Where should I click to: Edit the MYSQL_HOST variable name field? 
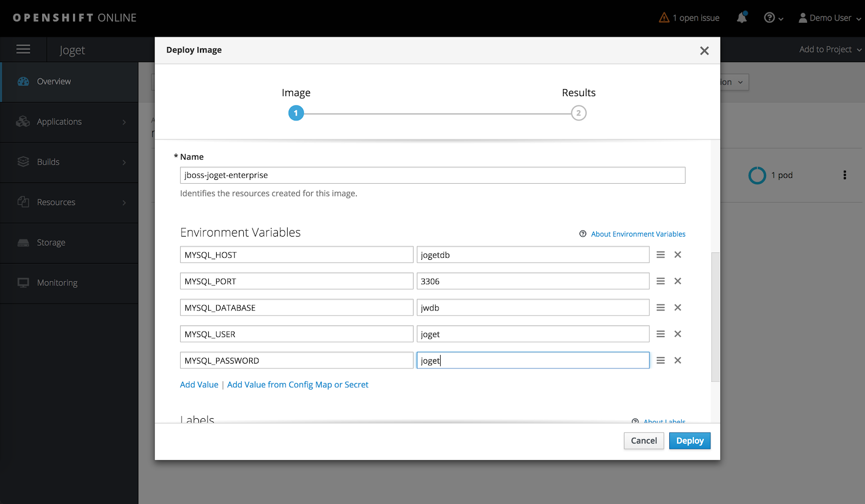click(x=297, y=255)
